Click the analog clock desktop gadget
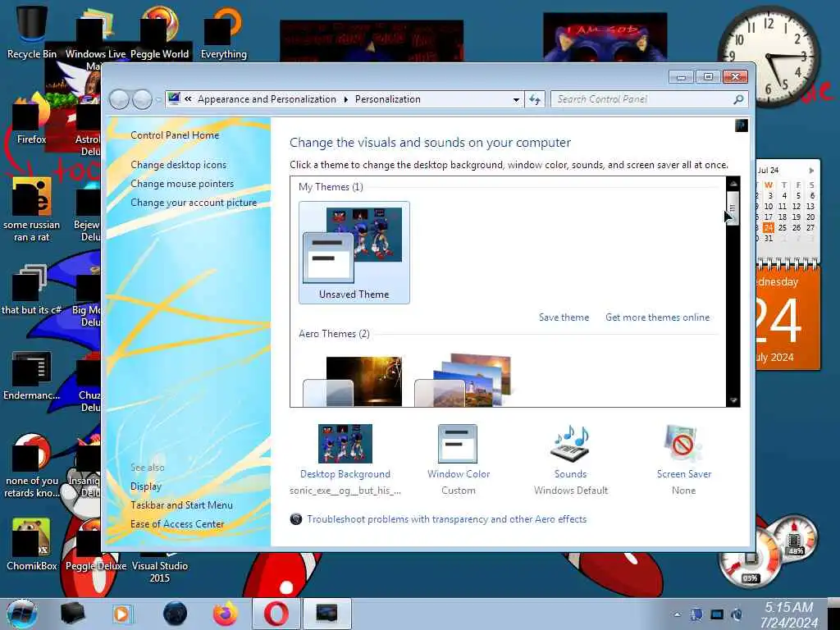840x630 pixels. 768,57
